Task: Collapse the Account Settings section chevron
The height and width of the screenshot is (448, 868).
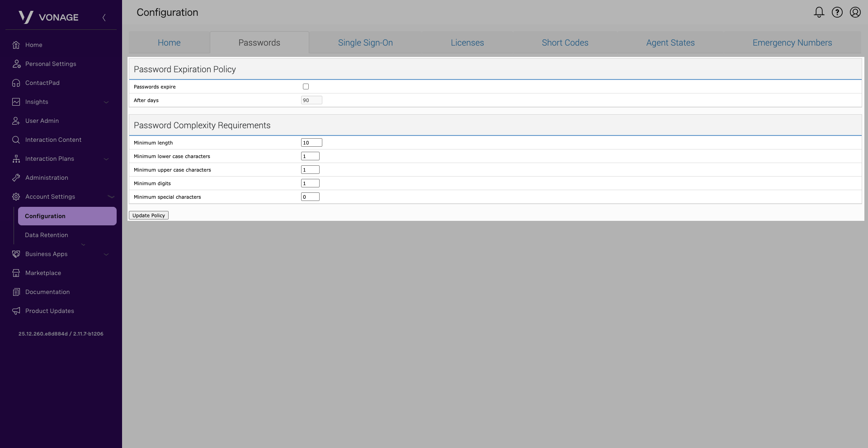Action: point(111,197)
